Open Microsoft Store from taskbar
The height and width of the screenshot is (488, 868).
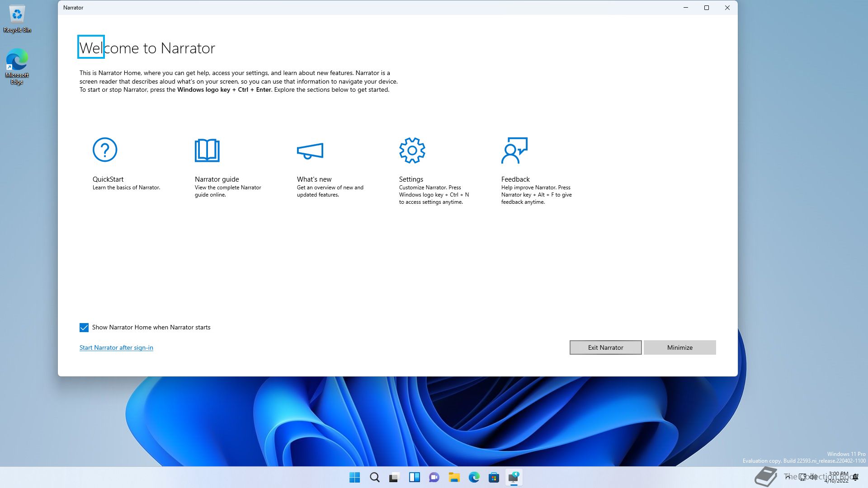click(x=494, y=477)
